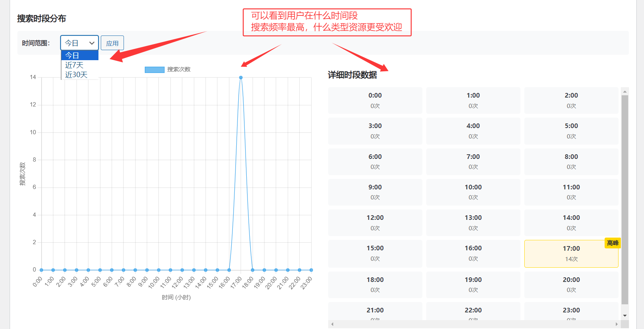
Task: Open the 时间范围 dropdown
Action: tap(79, 43)
